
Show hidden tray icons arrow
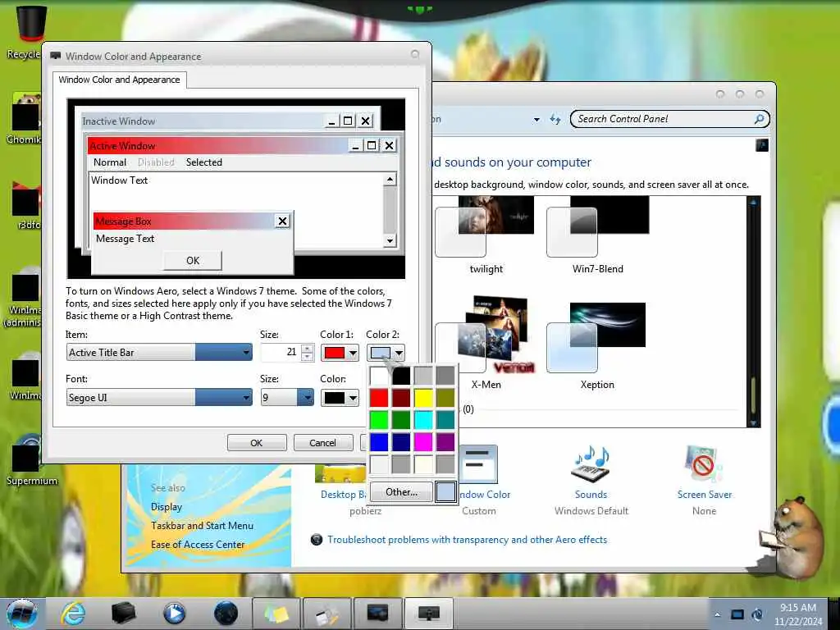(x=718, y=614)
